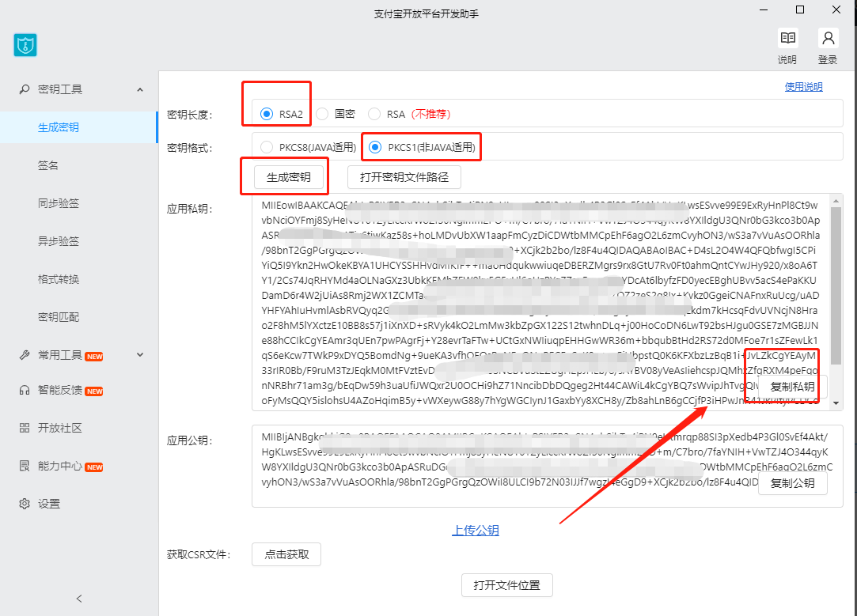Click the 复制公钥 button

[792, 483]
